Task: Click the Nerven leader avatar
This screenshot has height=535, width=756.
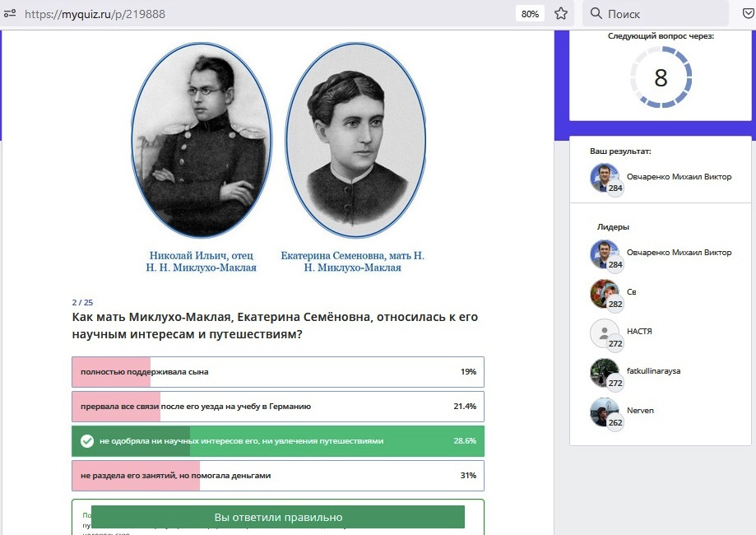Action: tap(605, 412)
